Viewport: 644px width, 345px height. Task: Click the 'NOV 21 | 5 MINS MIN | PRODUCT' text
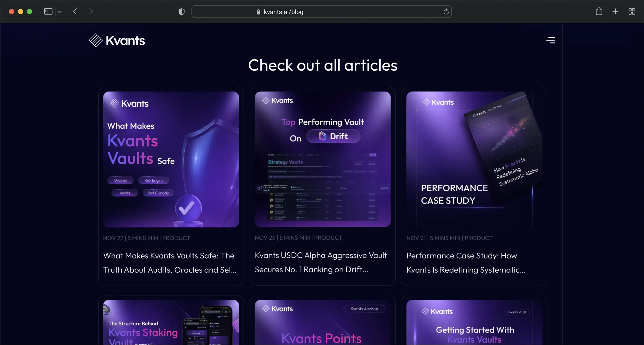click(450, 238)
